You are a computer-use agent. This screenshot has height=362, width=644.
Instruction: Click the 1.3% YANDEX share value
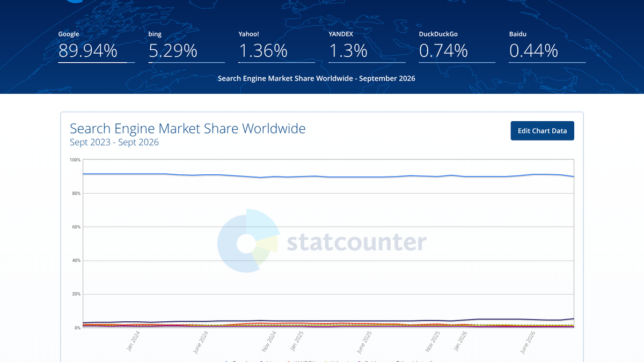point(348,51)
